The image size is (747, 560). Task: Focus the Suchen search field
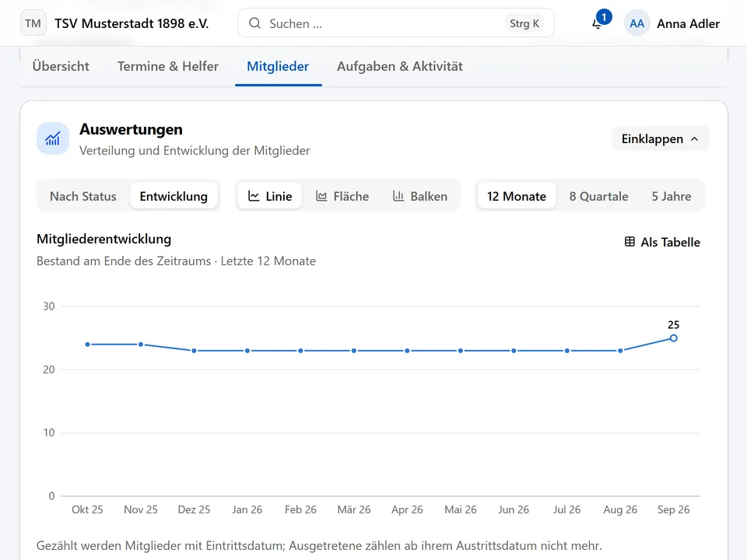point(396,23)
